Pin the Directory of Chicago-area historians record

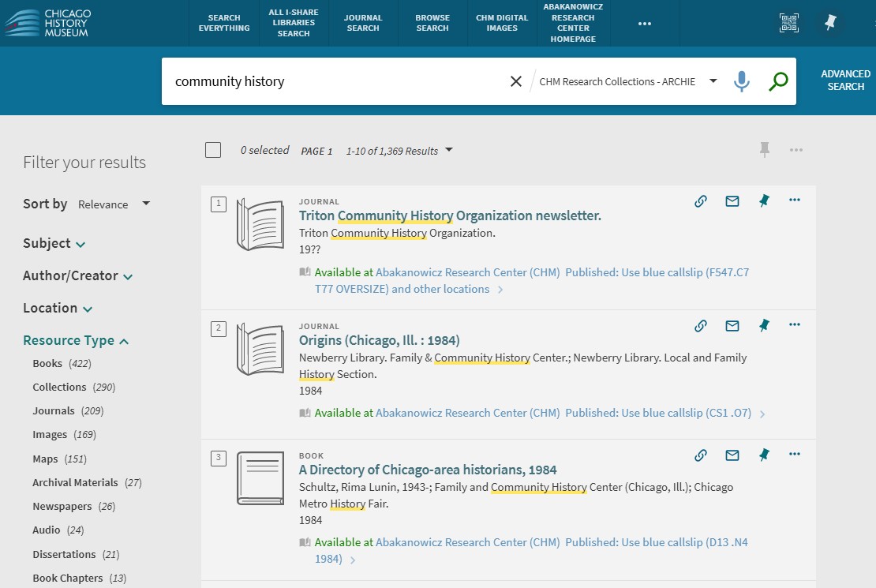click(x=764, y=455)
